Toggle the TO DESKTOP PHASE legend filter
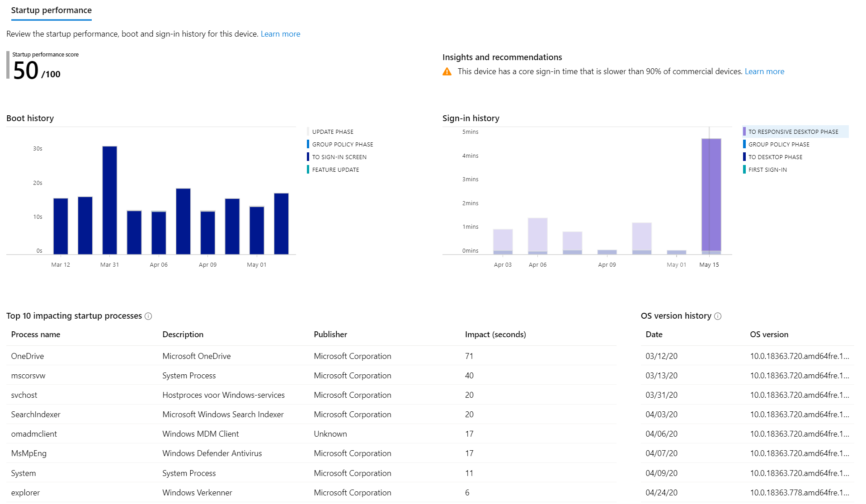The width and height of the screenshot is (866, 504). point(745,157)
